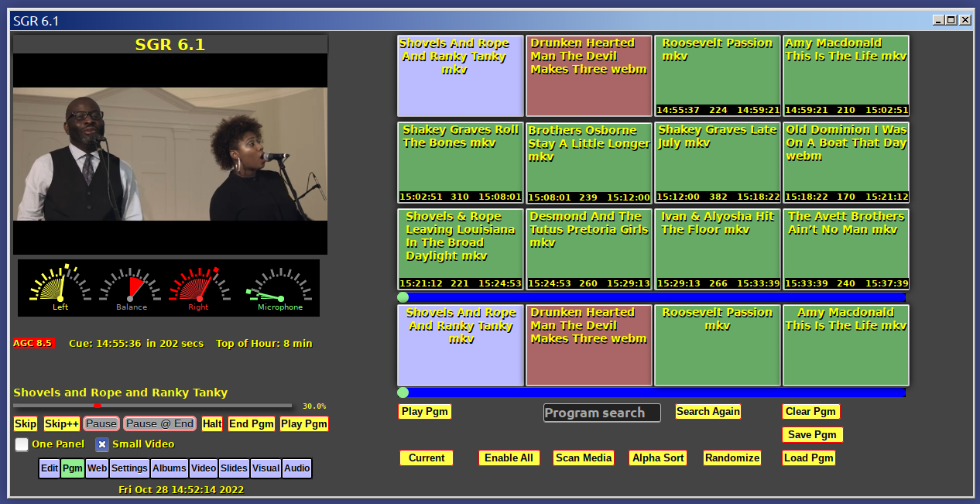
Task: Open the Settings tab
Action: (x=129, y=468)
